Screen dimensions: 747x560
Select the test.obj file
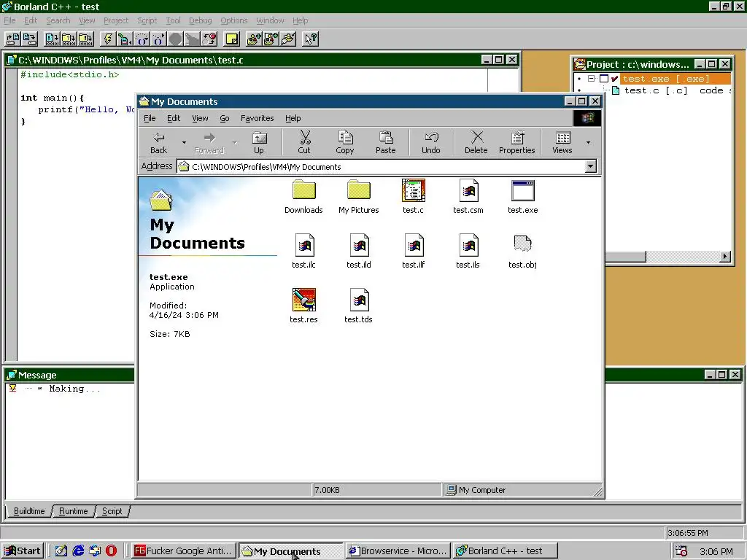[x=522, y=252]
